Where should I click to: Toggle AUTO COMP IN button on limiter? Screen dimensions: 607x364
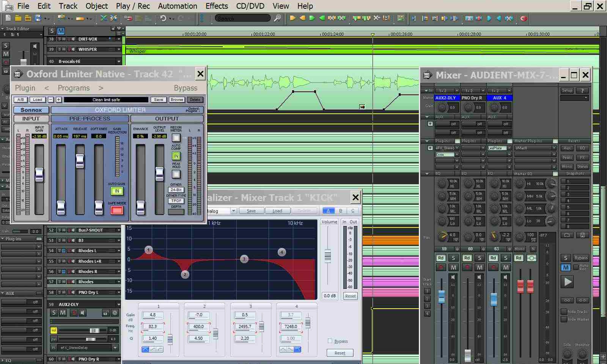(x=176, y=156)
